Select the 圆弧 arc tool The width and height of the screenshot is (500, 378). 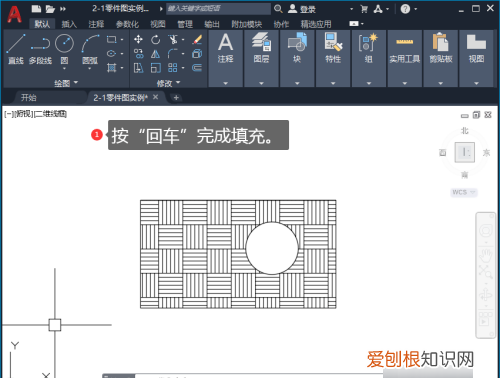pyautogui.click(x=90, y=48)
